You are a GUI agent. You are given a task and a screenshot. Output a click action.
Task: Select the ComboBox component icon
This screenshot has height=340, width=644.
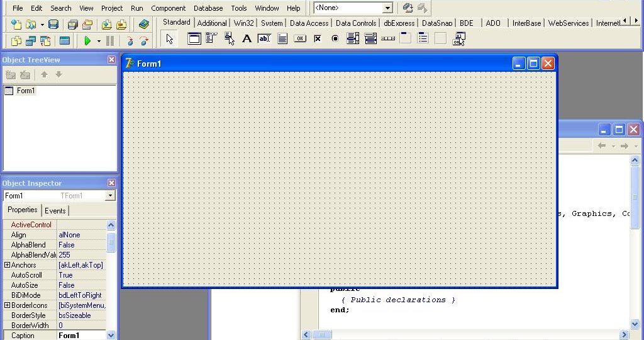coord(370,38)
